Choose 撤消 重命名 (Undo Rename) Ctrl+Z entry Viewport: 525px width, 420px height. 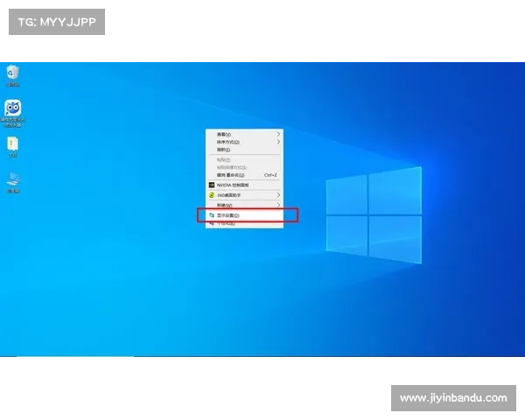coord(244,175)
